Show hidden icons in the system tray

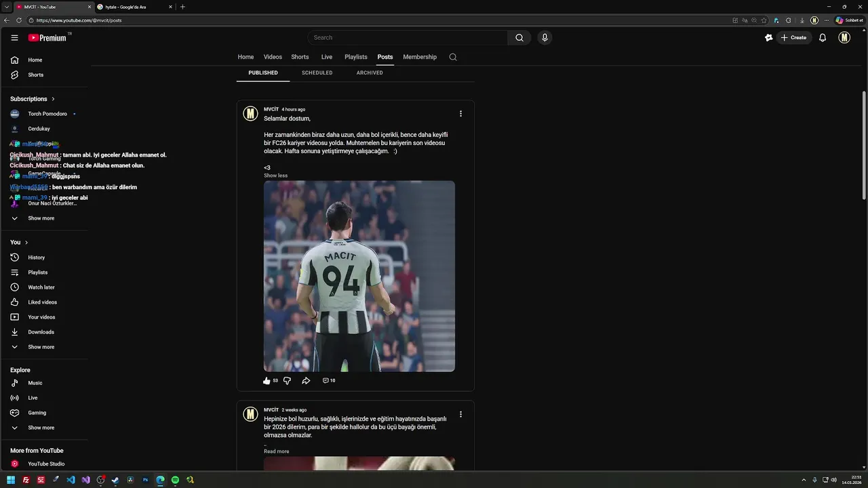804,480
